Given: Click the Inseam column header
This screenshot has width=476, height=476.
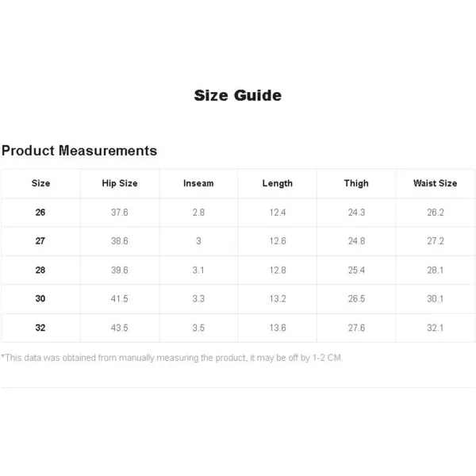Looking at the screenshot, I should click(198, 183).
